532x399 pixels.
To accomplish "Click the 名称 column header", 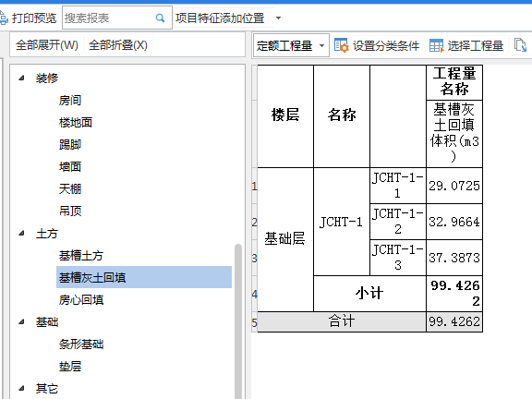I will (342, 116).
